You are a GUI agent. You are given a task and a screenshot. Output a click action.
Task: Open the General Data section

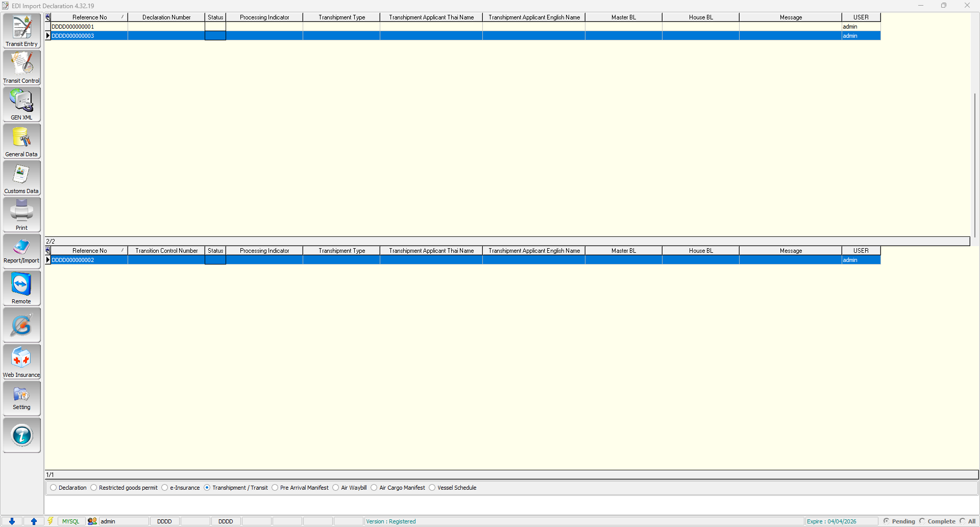(x=21, y=141)
